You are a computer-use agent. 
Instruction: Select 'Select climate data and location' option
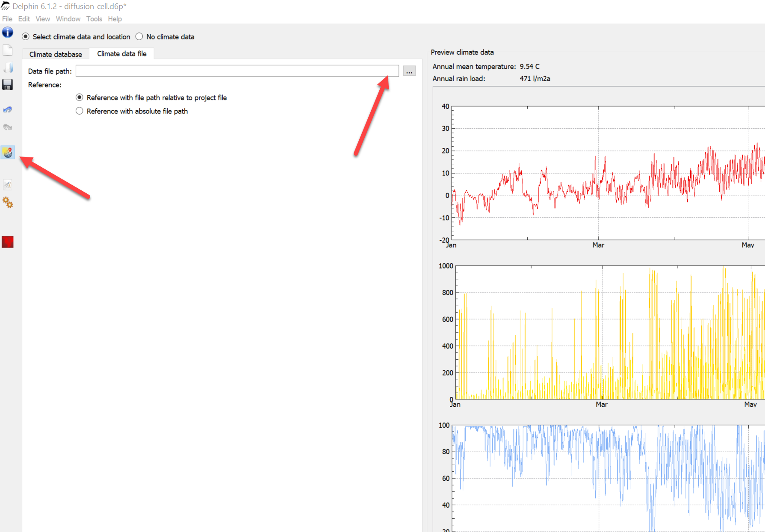pyautogui.click(x=26, y=37)
